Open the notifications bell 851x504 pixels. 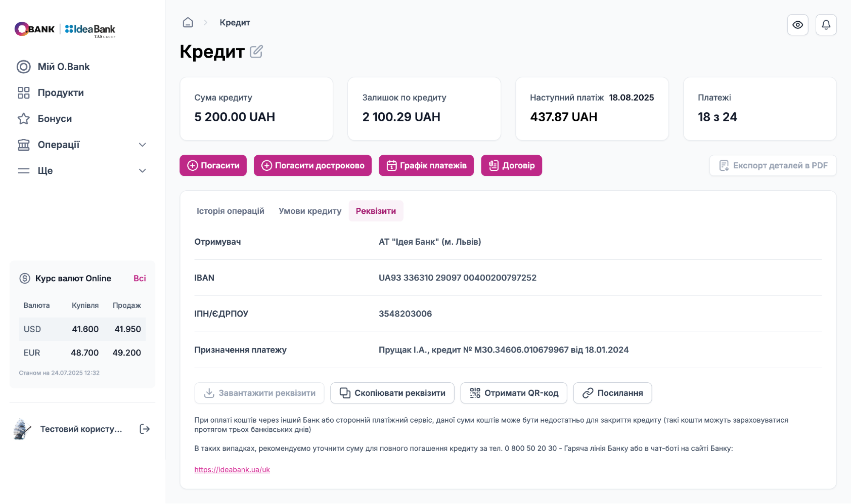click(825, 25)
